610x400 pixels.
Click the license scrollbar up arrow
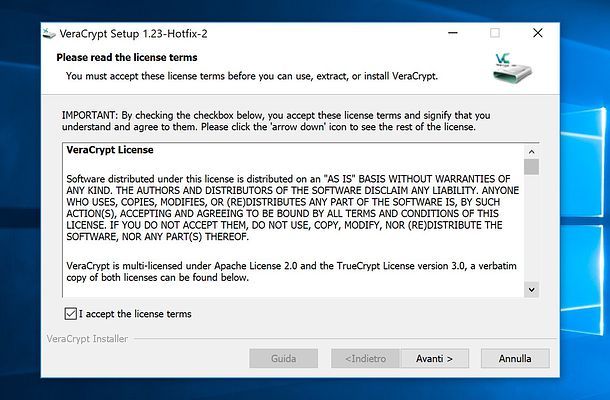click(531, 151)
